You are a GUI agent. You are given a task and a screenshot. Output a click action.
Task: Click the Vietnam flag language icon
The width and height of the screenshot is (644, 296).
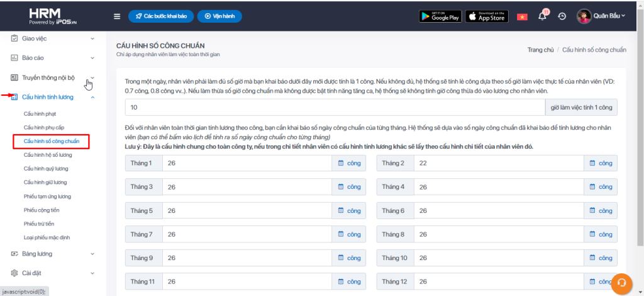coord(521,16)
